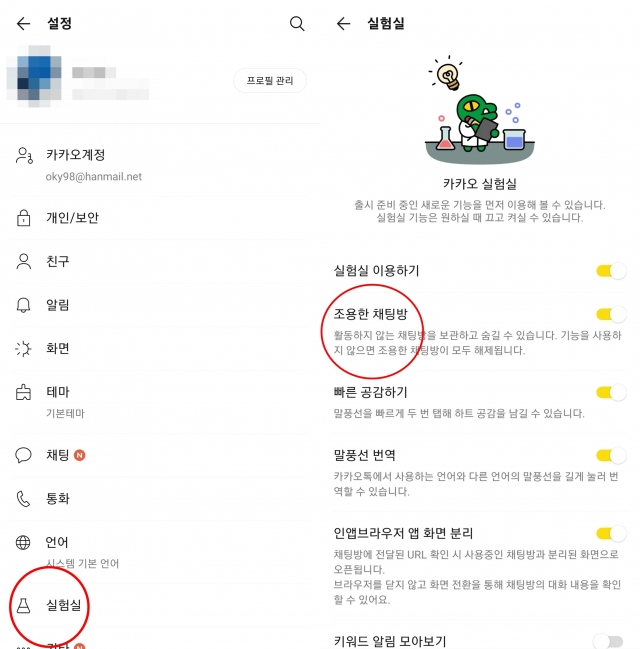Screen dimensions: 640x649
Task: Go back from the 설정 screen
Action: (24, 24)
